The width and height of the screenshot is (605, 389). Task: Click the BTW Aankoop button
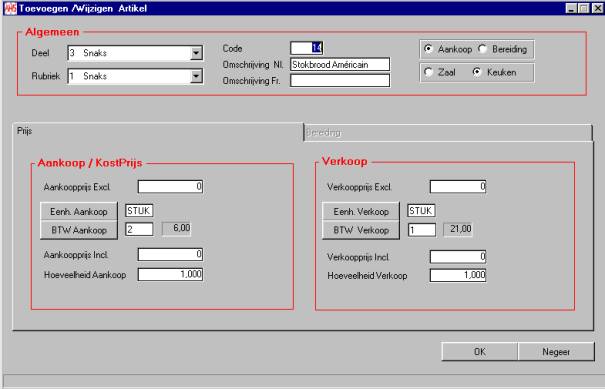point(79,230)
